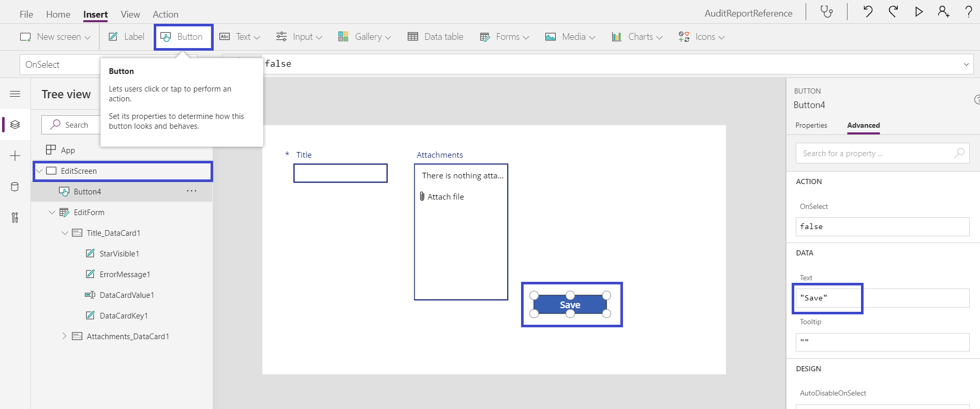Screen dimensions: 980x409
Task: Switch to the View tab
Action: click(x=130, y=14)
